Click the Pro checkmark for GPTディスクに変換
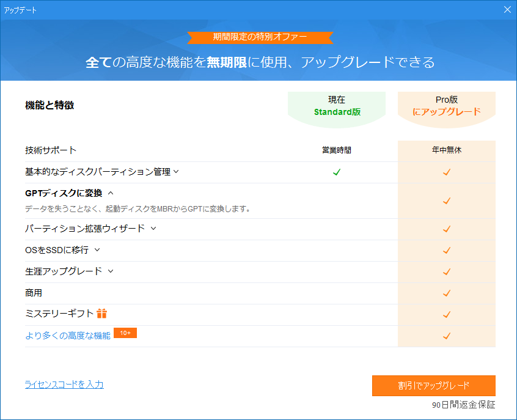Viewport: 517px width, 420px height. point(447,201)
